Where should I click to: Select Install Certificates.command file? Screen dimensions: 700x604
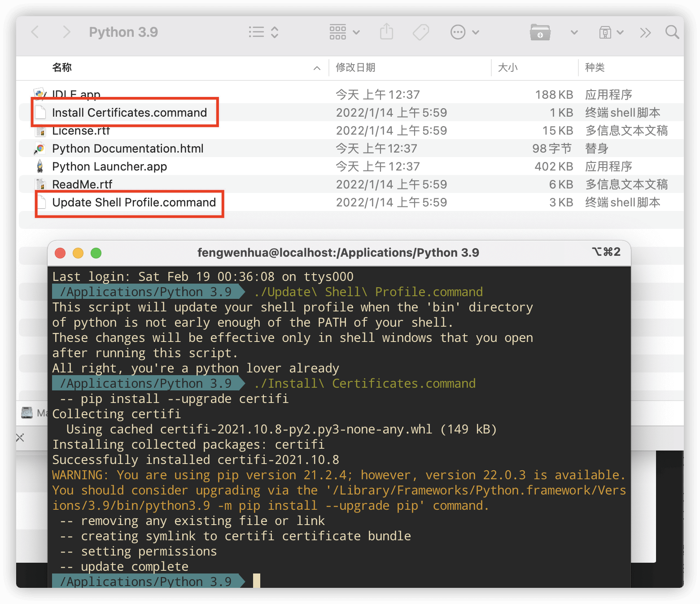(350, 112)
